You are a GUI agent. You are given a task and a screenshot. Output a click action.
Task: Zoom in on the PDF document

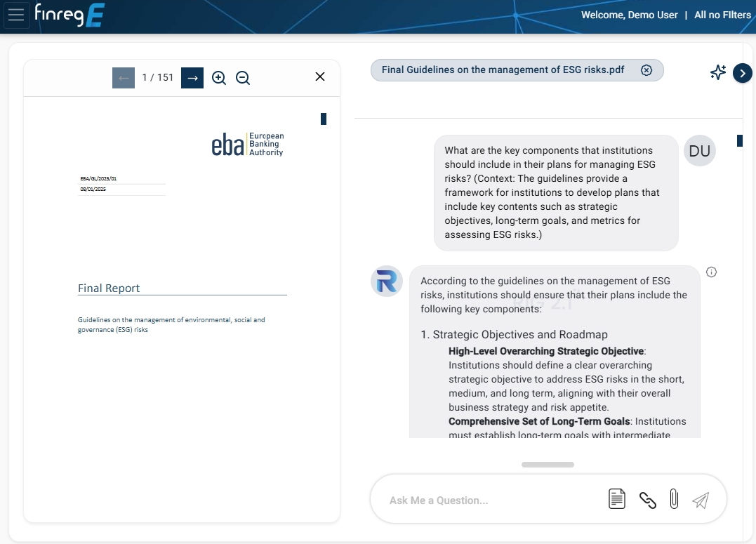coord(219,78)
